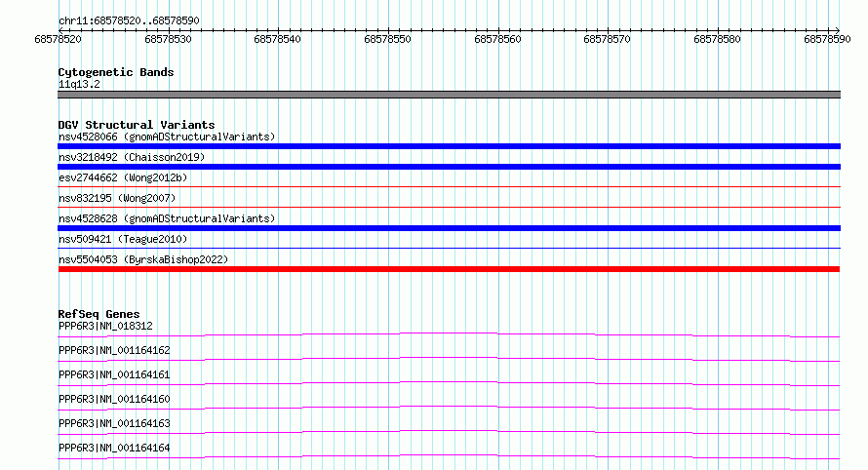Select ruler position 68578540
This screenshot has height=470, width=868.
(277, 39)
